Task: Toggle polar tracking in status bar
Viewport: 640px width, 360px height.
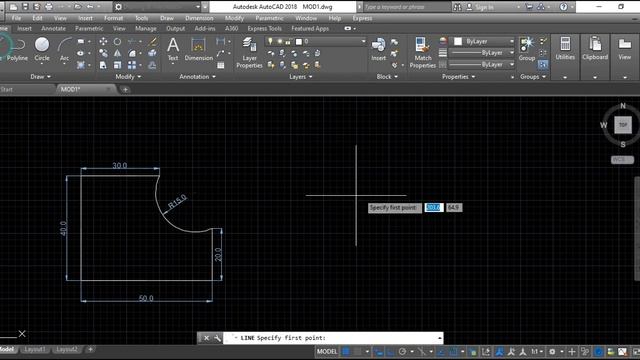Action: pos(402,351)
